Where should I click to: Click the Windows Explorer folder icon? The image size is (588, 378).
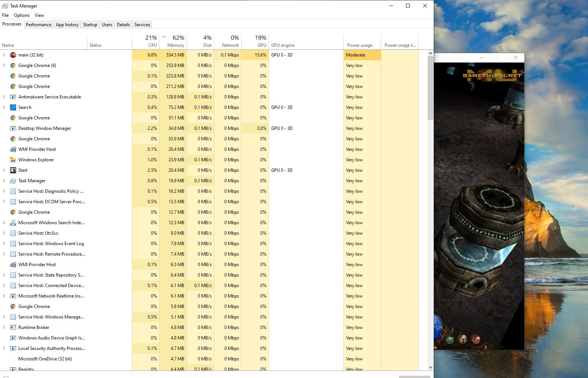tap(13, 160)
